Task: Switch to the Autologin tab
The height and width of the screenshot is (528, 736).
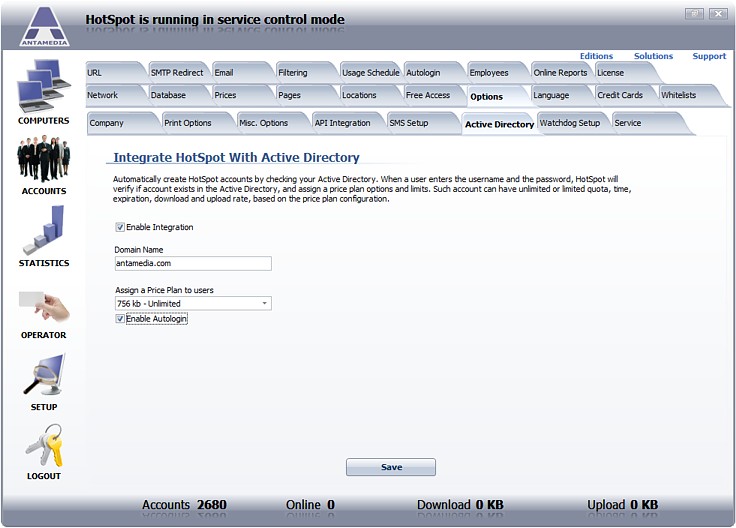Action: (x=432, y=73)
